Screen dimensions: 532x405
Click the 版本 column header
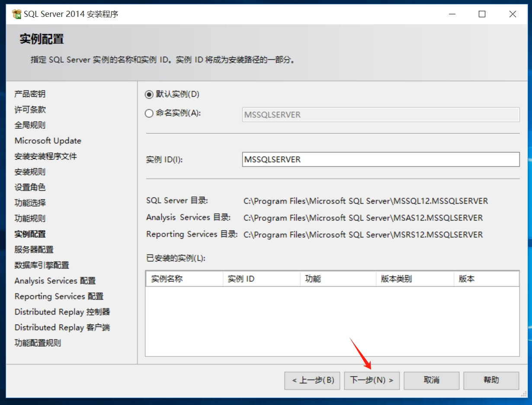pos(486,279)
